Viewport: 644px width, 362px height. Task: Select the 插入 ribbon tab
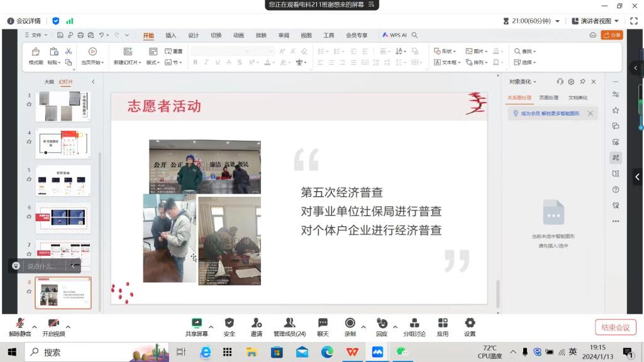pyautogui.click(x=170, y=35)
